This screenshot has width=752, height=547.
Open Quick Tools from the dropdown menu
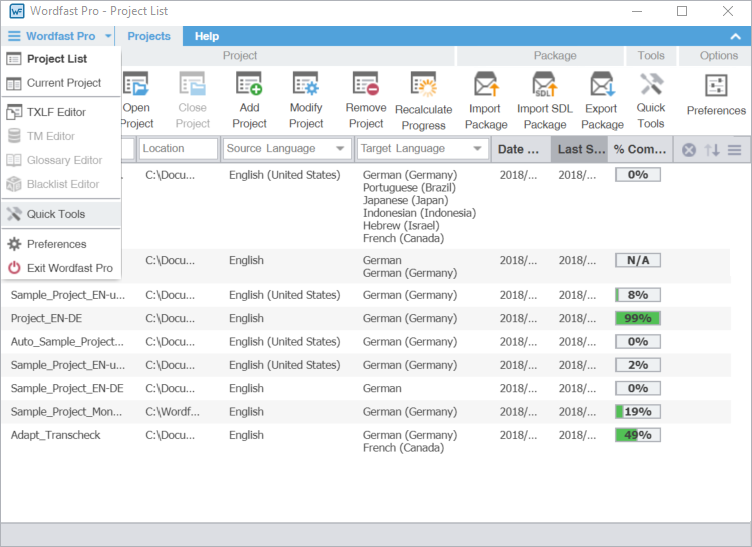[x=61, y=214]
